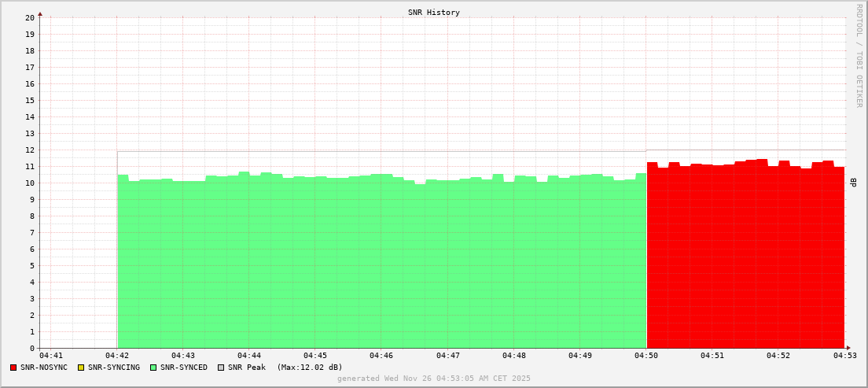The width and height of the screenshot is (868, 388).
Task: Click the yellow SNR-SYNCING legend swatch
Action: coord(80,368)
